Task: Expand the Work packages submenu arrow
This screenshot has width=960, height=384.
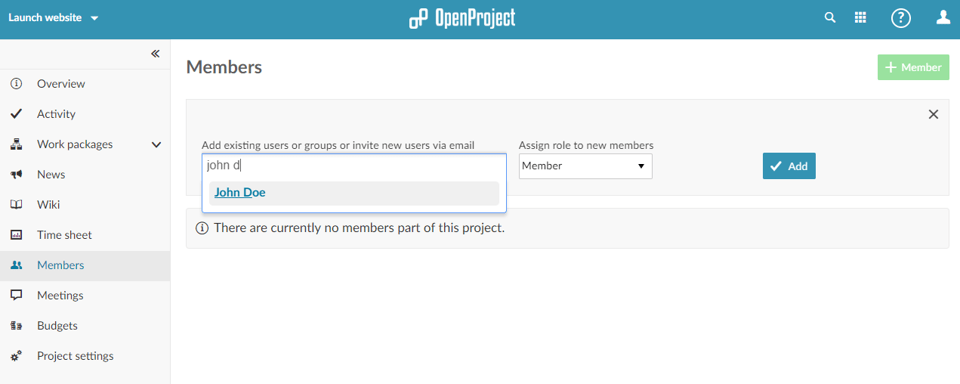Action: [157, 145]
